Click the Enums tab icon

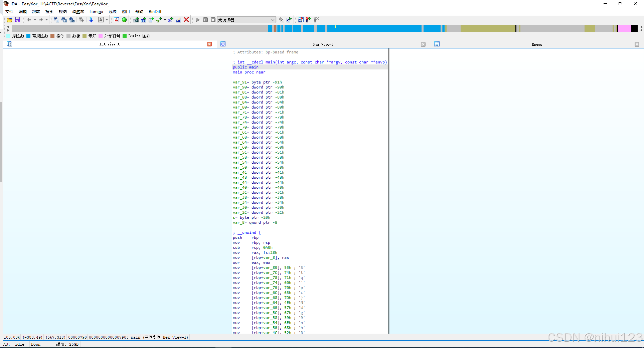coord(437,44)
